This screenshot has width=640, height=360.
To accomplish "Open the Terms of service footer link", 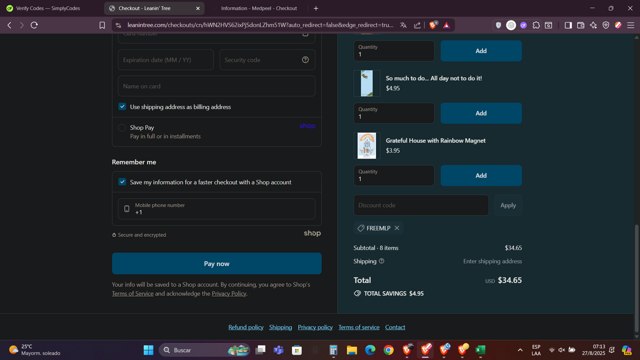I will (x=359, y=327).
